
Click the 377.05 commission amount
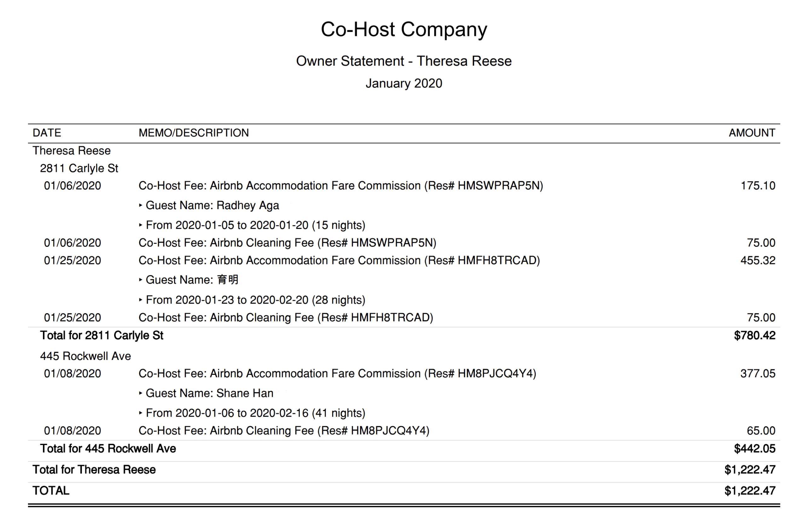pyautogui.click(x=758, y=374)
